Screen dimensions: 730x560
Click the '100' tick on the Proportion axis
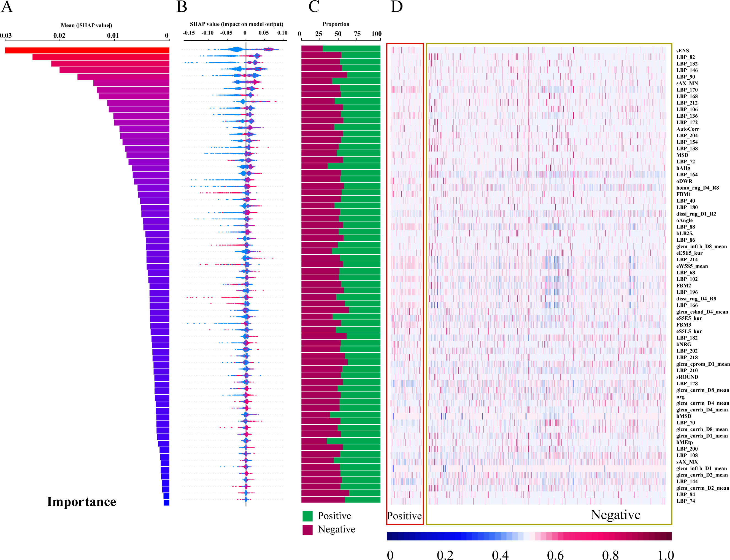click(x=377, y=34)
